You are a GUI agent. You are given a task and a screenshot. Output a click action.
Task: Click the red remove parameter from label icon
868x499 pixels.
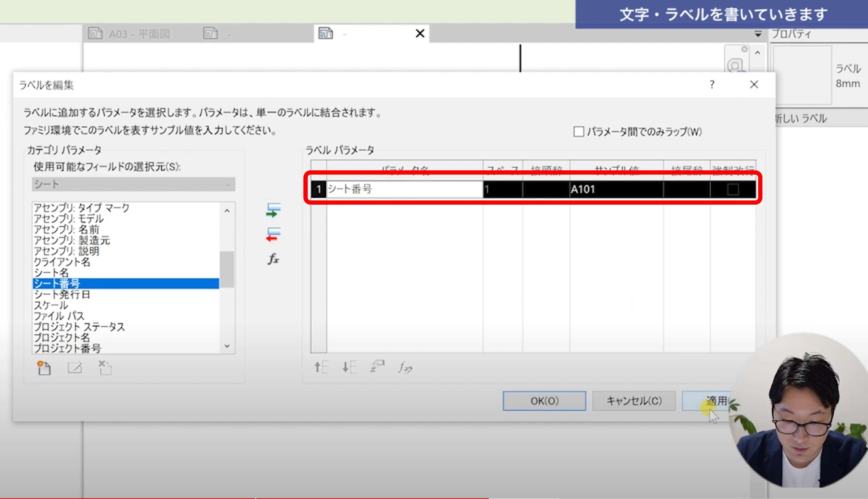pyautogui.click(x=273, y=235)
